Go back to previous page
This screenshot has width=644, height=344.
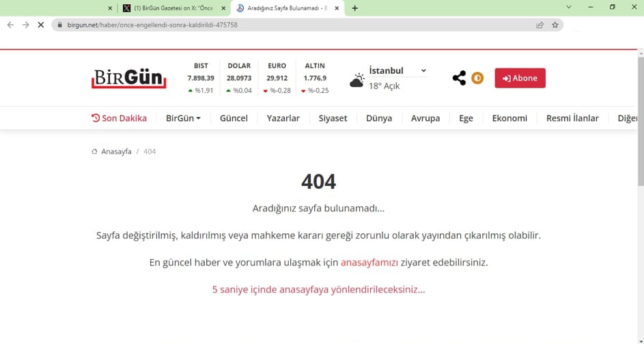pyautogui.click(x=10, y=25)
